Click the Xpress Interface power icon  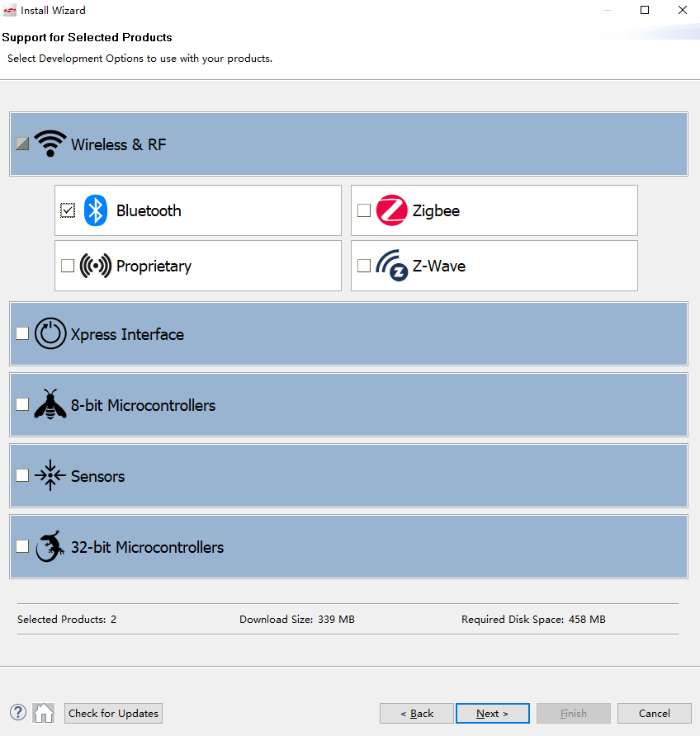50,333
